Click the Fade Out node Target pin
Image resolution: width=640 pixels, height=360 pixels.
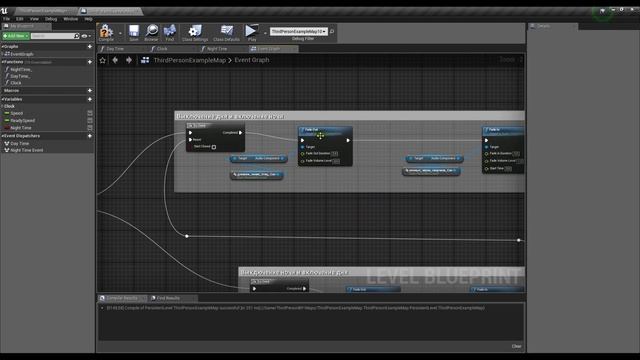coord(302,147)
